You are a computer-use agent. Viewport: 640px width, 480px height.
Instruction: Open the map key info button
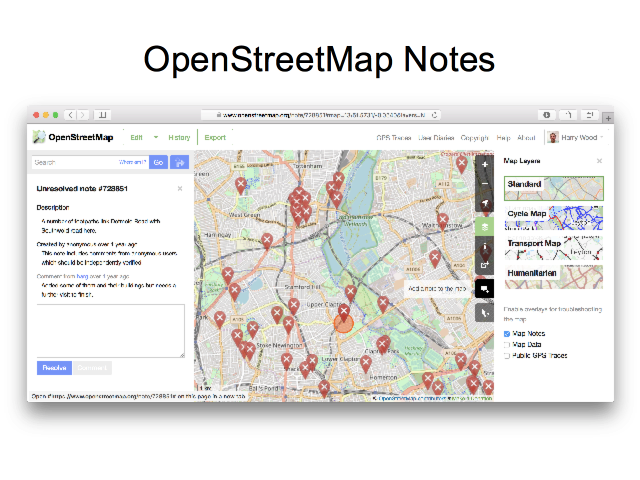point(484,246)
